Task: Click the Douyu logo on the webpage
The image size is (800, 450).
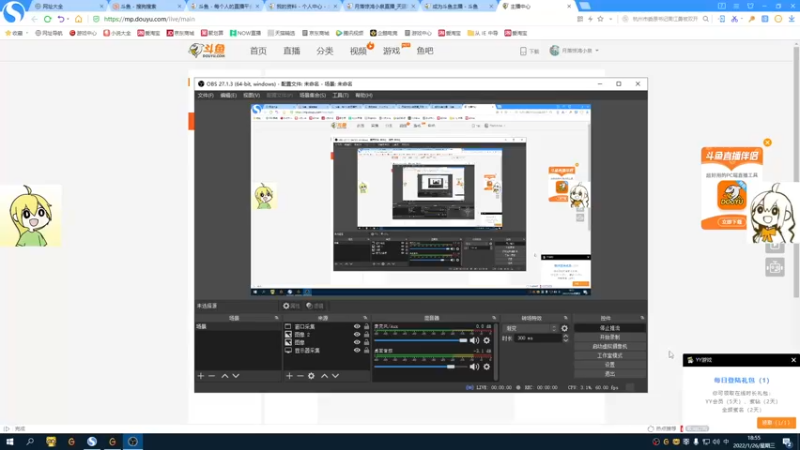Action: 207,51
